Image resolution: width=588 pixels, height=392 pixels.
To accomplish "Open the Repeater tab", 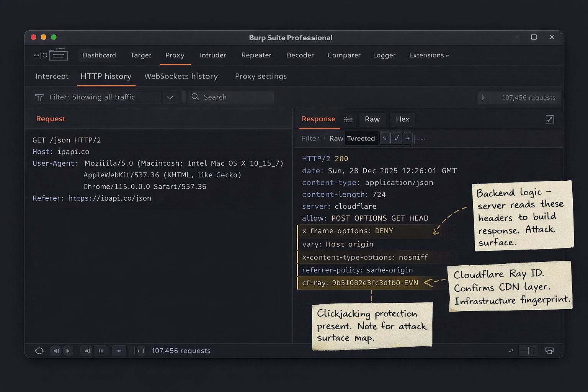I will point(256,55).
